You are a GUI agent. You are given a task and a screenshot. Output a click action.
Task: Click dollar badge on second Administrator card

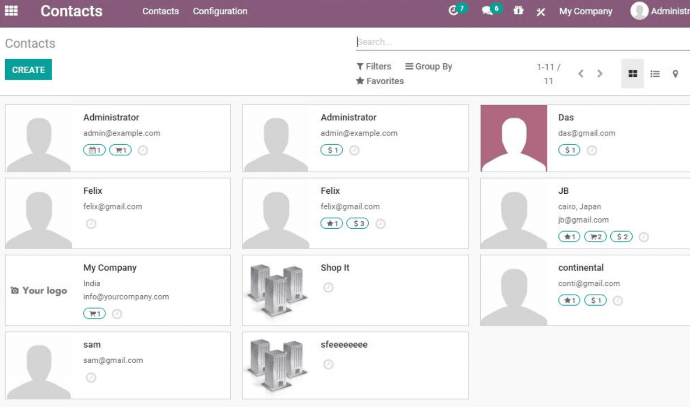331,150
